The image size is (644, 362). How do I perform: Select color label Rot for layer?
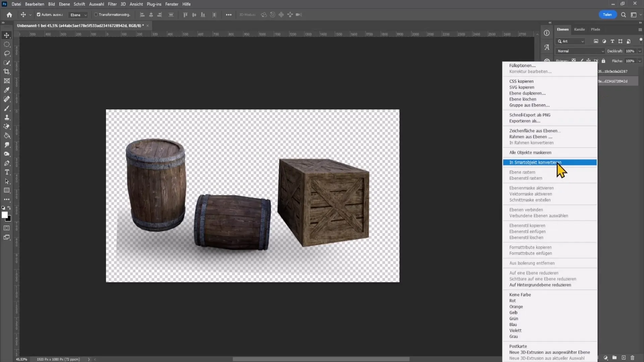[x=513, y=301]
